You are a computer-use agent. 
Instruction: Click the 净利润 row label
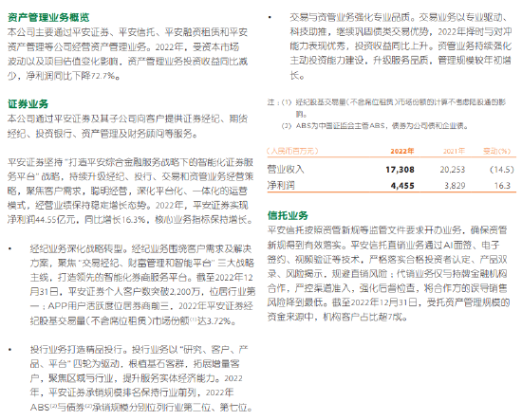click(x=281, y=185)
